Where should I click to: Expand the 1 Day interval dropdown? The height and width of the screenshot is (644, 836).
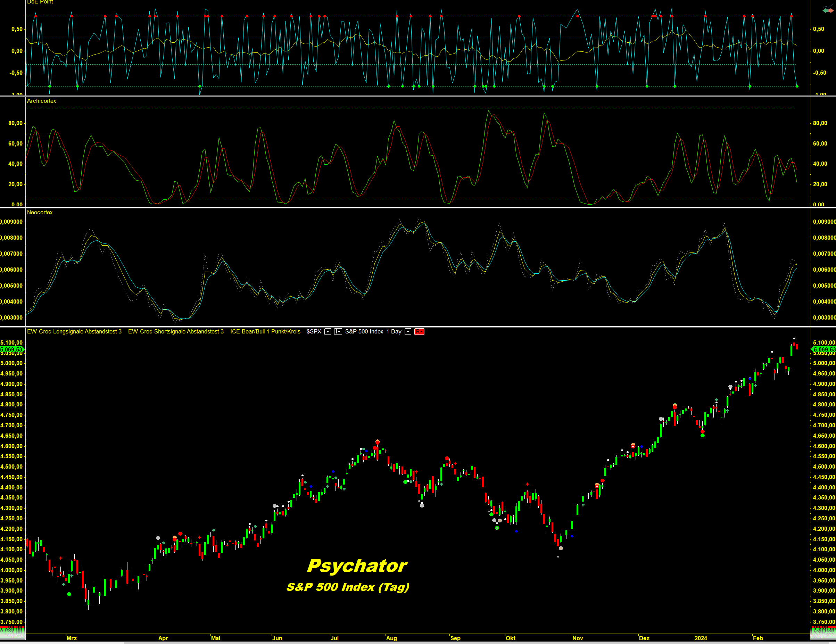point(408,332)
